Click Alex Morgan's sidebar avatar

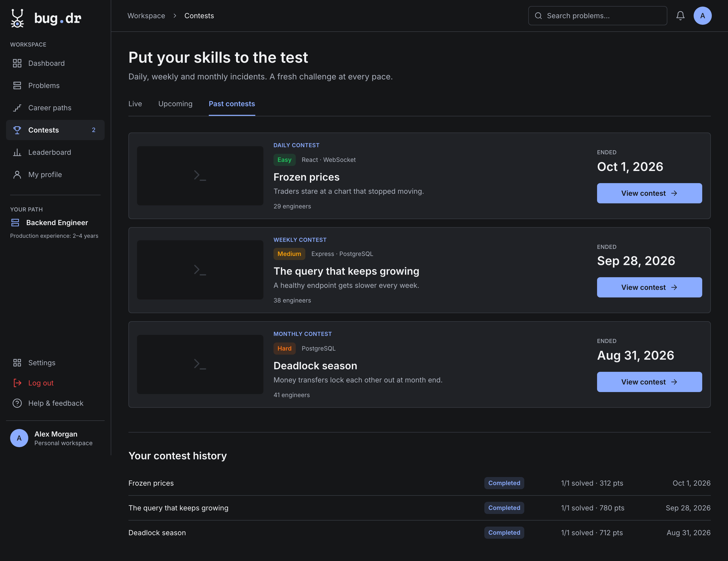click(x=19, y=438)
